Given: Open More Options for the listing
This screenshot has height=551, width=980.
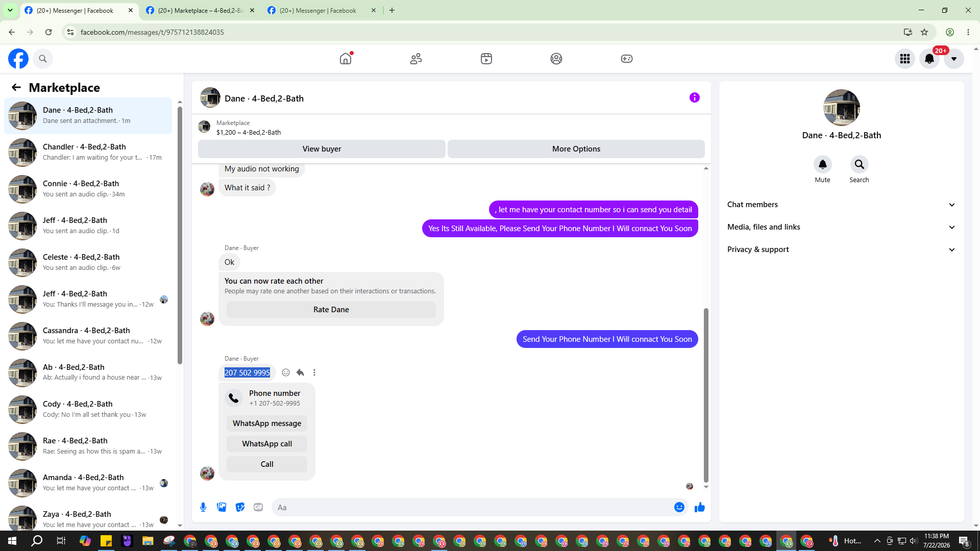Looking at the screenshot, I should click(x=576, y=149).
